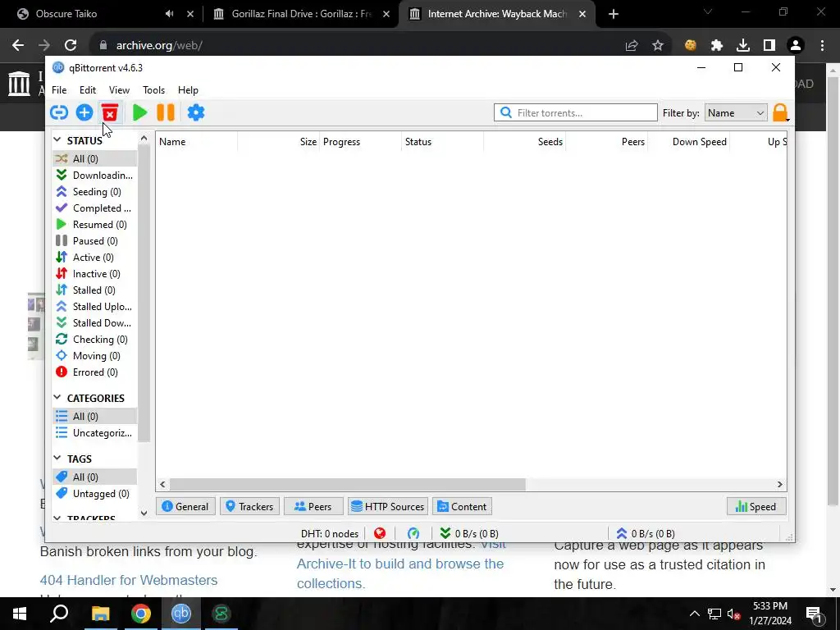Viewport: 840px width, 630px height.
Task: Click Chrome icon in Windows taskbar
Action: 141,614
